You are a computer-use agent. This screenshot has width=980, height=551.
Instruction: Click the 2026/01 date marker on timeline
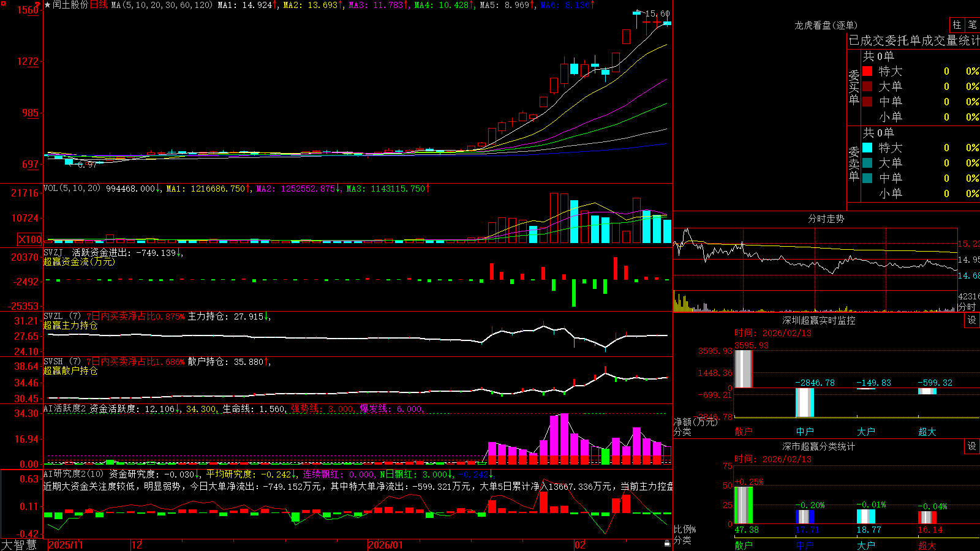tap(385, 545)
